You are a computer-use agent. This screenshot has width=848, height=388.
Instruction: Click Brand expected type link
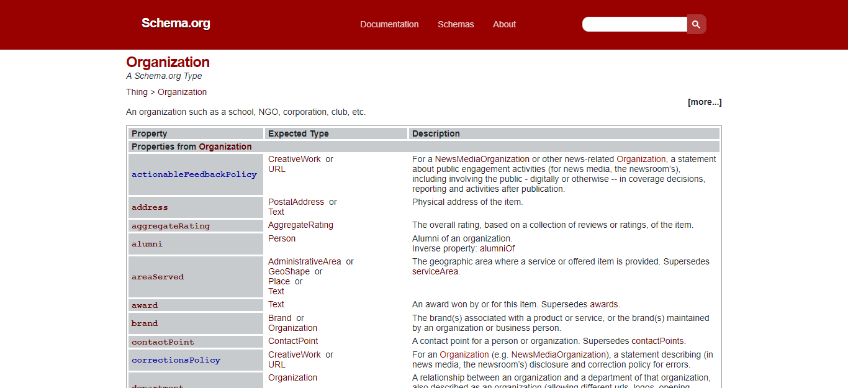point(280,318)
